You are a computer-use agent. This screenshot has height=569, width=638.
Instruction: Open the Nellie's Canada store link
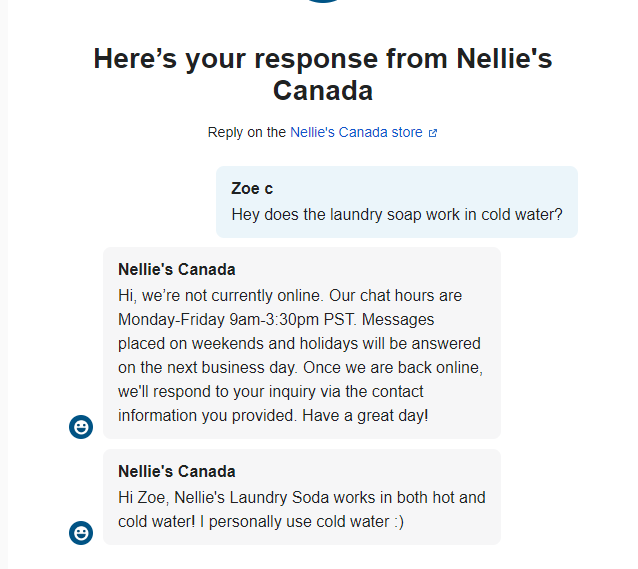(356, 132)
